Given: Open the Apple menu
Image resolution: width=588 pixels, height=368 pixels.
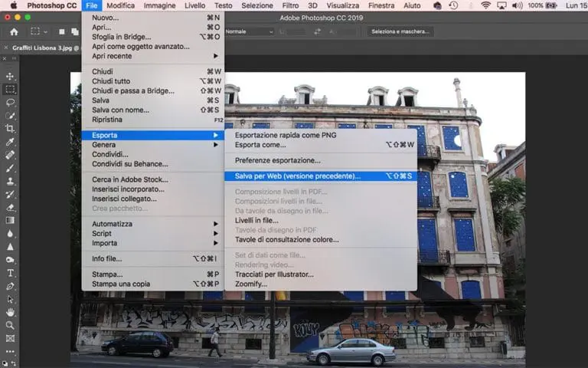Looking at the screenshot, I should coord(14,5).
